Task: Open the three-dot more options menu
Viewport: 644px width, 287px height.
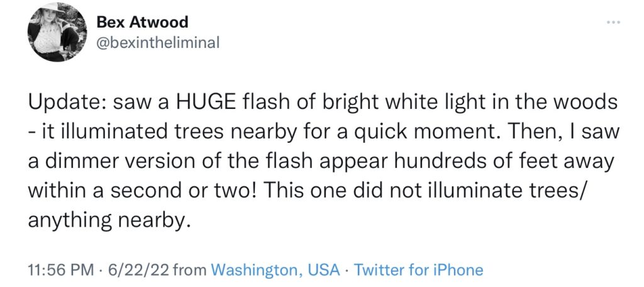Action: (613, 21)
